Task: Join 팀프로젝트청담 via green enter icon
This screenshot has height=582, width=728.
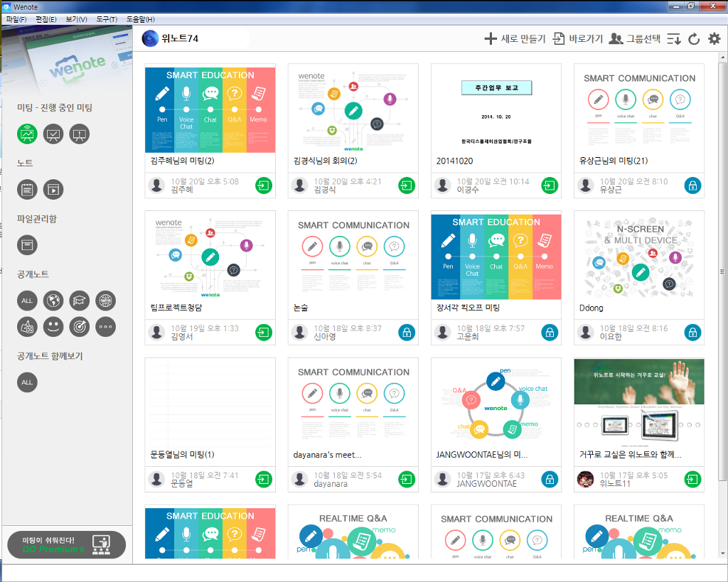Action: [x=264, y=333]
